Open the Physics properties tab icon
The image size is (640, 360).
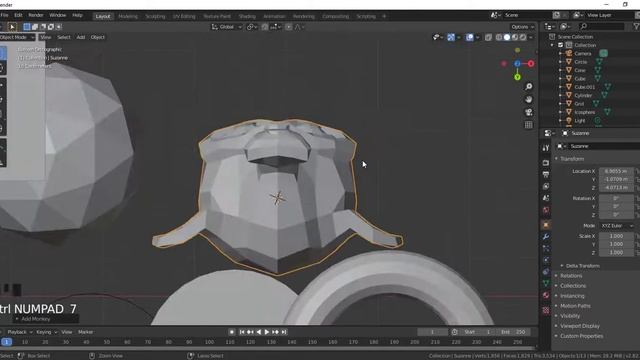546,260
